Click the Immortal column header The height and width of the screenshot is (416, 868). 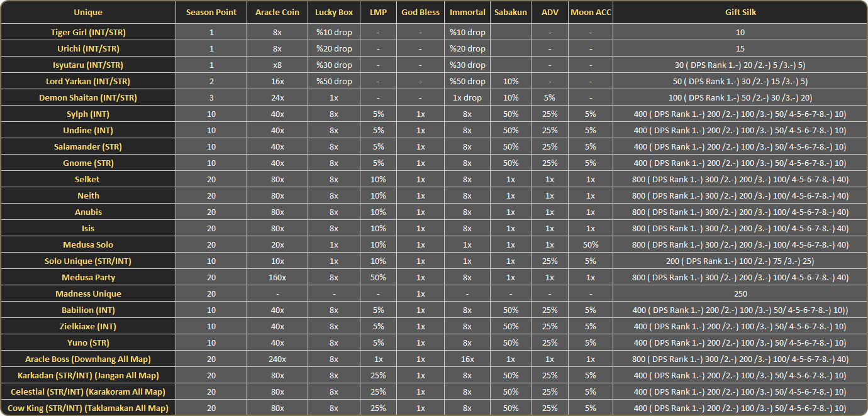click(x=467, y=13)
